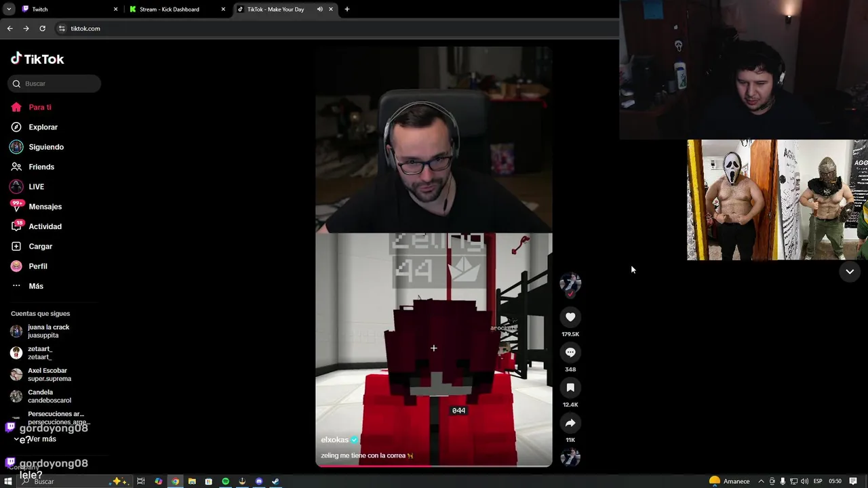
Task: Open the tab search dropdown
Action: (x=9, y=9)
